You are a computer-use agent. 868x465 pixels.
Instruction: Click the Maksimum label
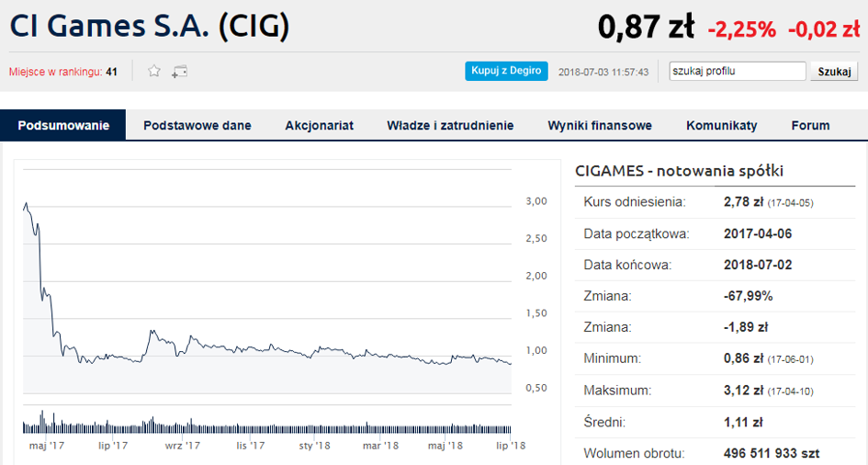[617, 391]
